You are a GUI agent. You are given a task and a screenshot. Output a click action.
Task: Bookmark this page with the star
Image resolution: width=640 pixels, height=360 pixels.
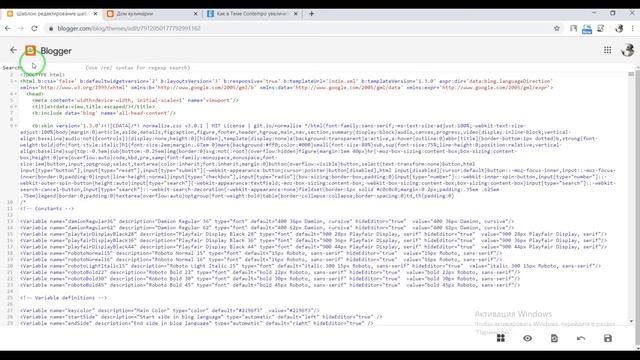pyautogui.click(x=557, y=28)
